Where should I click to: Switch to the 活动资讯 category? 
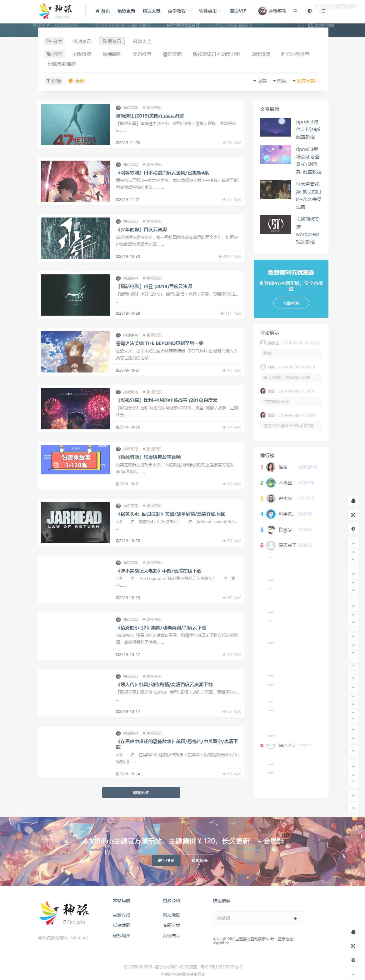coord(82,42)
